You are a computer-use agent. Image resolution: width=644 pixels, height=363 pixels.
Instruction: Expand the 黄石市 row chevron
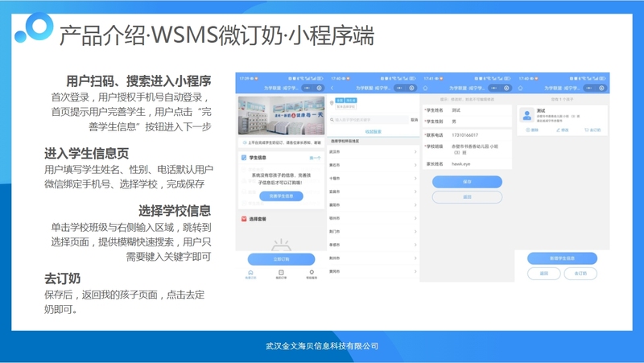(415, 165)
